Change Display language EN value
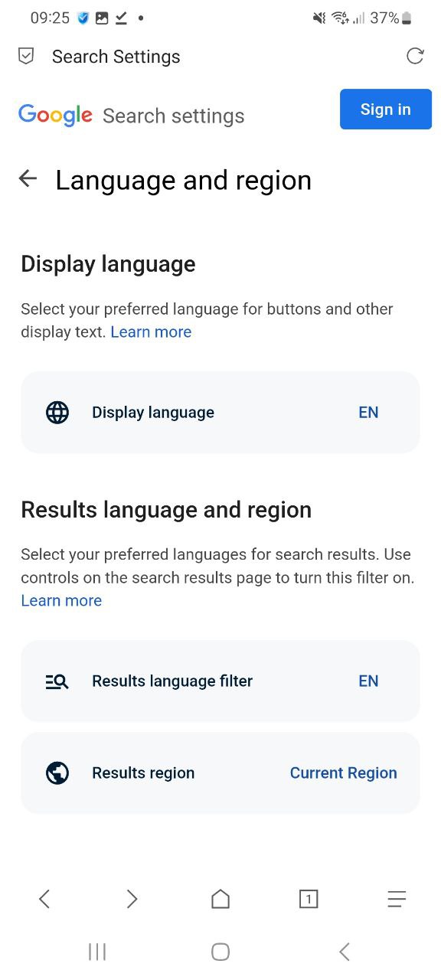 (x=368, y=412)
